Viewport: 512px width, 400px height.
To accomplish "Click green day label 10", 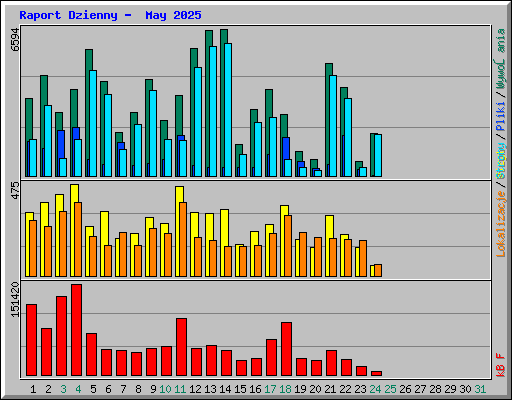I will tap(165, 389).
